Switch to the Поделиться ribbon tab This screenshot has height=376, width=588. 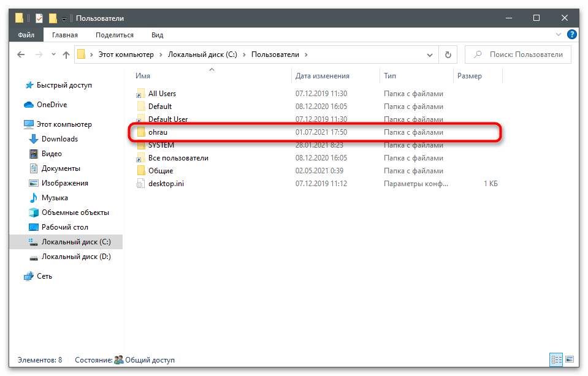coord(115,35)
